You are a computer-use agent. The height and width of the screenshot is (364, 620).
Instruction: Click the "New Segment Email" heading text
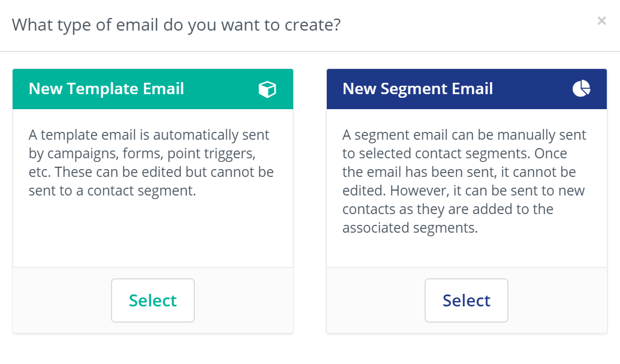point(417,89)
